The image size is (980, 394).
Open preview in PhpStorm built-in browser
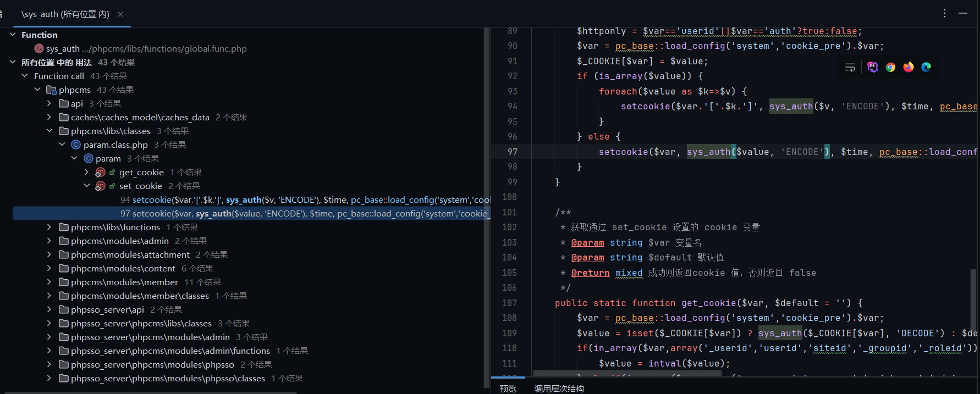point(873,67)
